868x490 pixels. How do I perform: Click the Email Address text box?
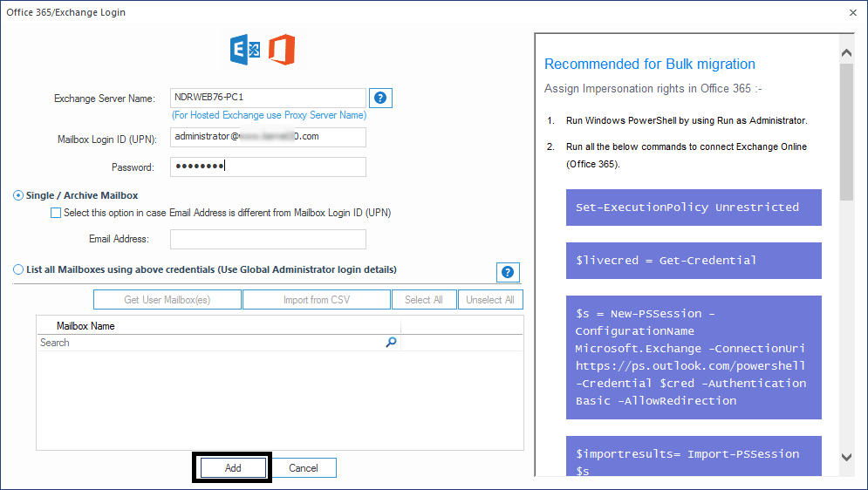(268, 240)
